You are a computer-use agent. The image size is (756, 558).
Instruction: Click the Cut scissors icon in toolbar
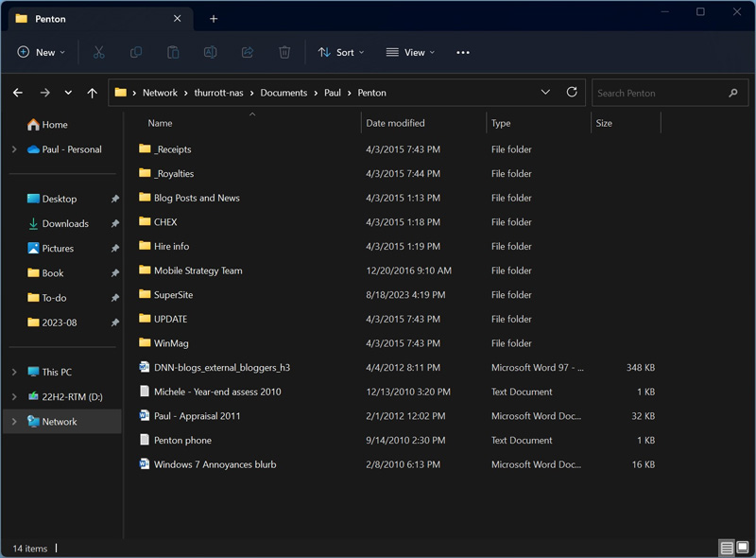pos(98,53)
